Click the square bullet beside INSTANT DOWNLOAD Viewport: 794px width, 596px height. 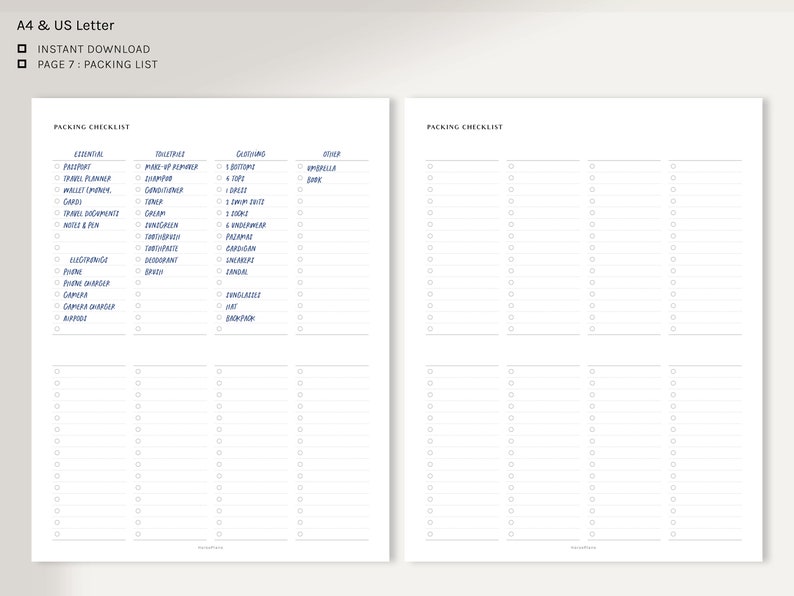click(x=22, y=49)
